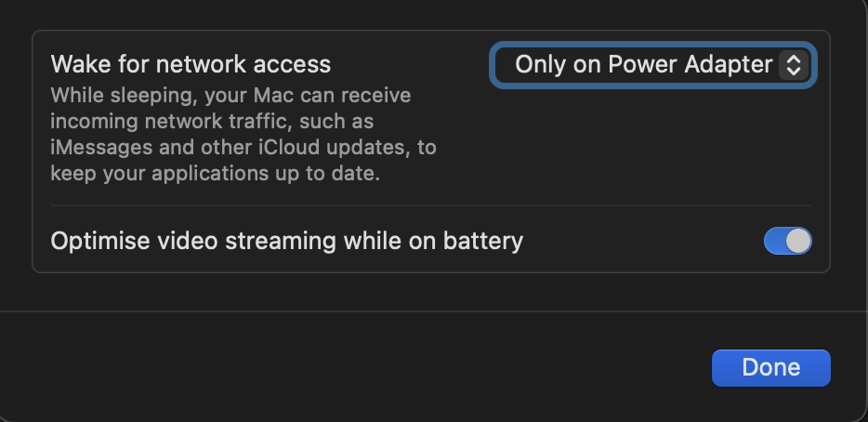
Task: Click the word "Wake" in the heading
Action: (x=78, y=64)
